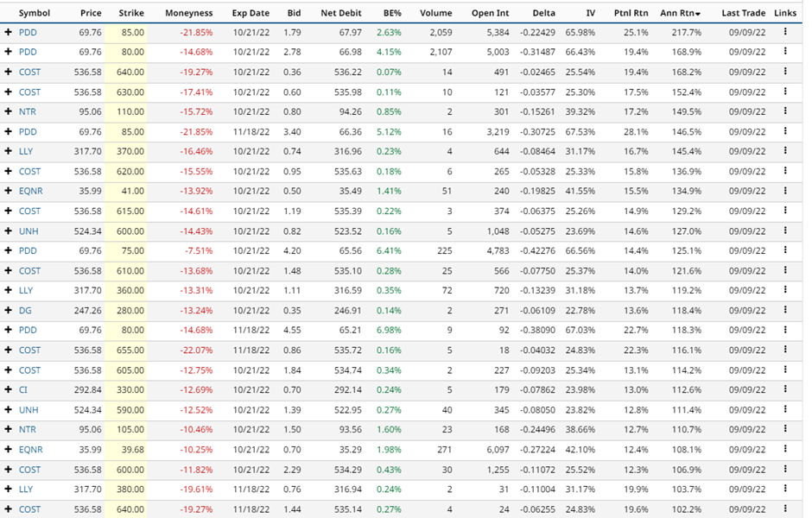Expand the EQNR strike 39.68 row
Image resolution: width=812 pixels, height=518 pixels.
pos(9,449)
